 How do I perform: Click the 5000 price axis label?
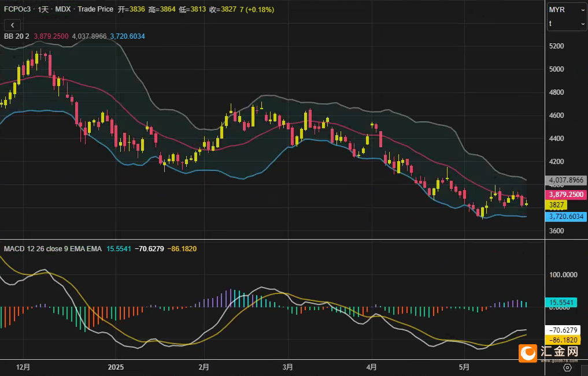coord(557,69)
